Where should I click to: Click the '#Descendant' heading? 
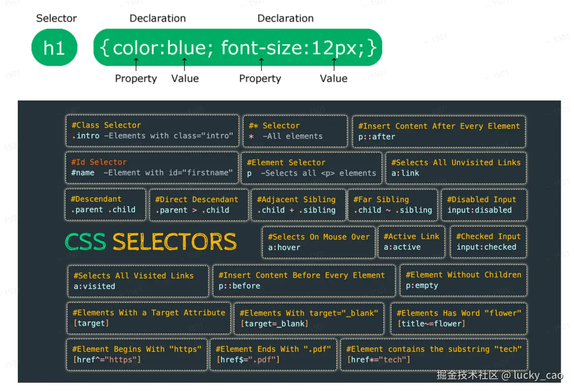(x=96, y=199)
